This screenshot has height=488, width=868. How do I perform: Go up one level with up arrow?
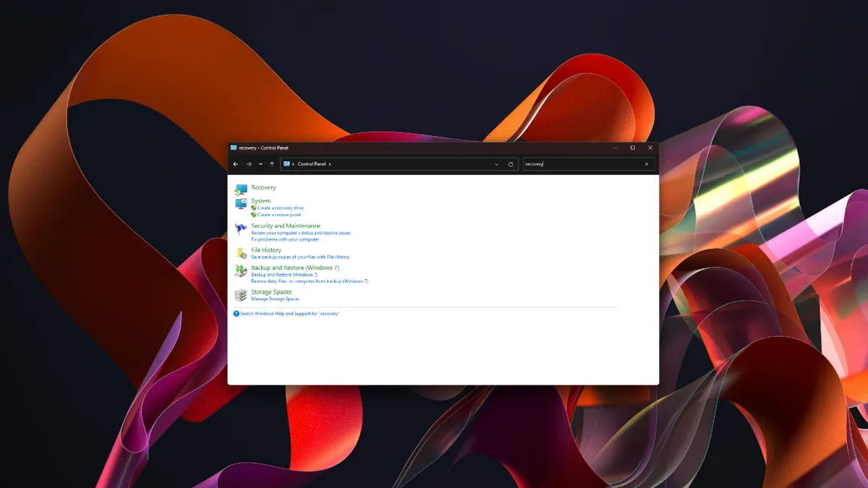(x=272, y=164)
